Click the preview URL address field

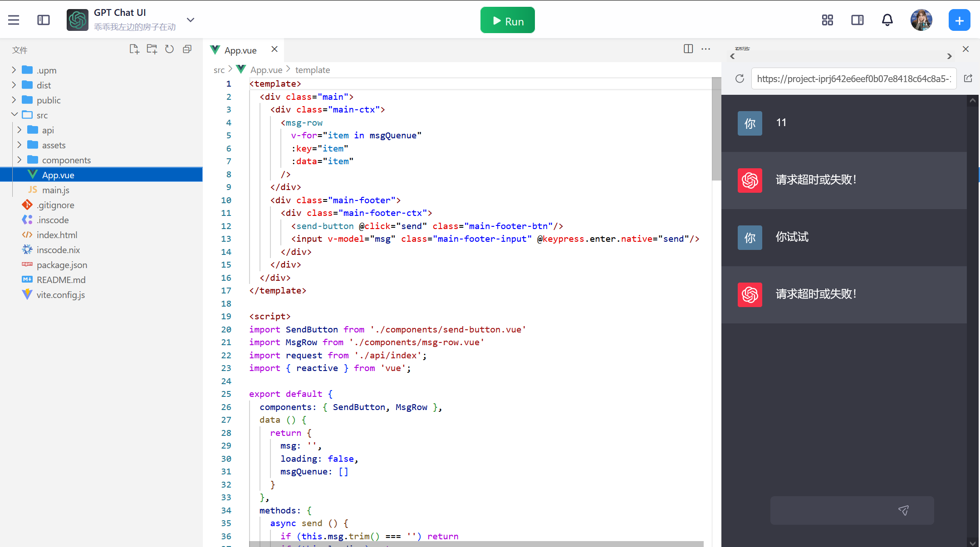point(853,78)
